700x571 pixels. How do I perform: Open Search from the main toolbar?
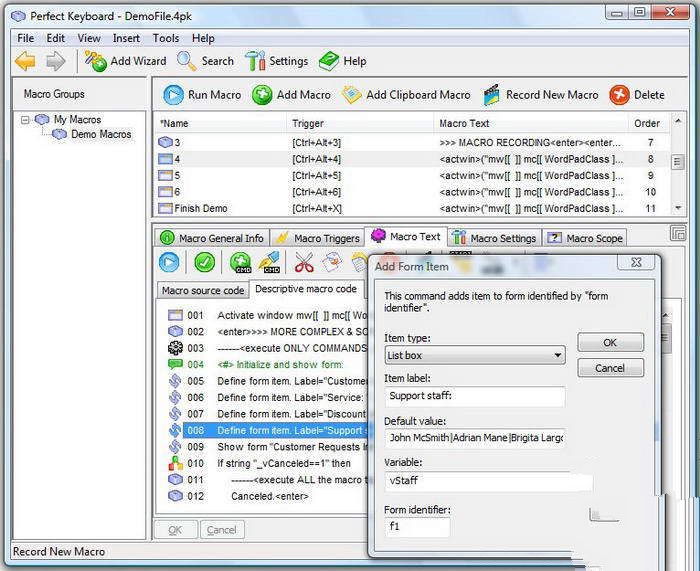pos(205,61)
